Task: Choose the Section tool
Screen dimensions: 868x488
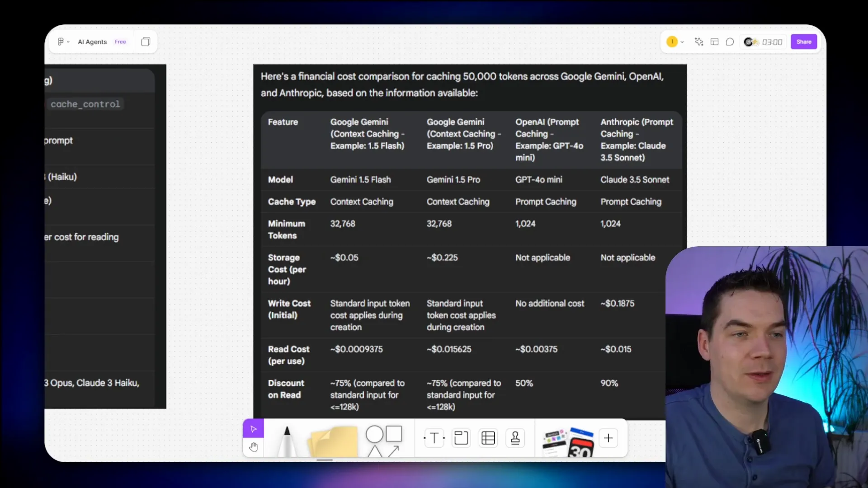Action: [x=461, y=438]
